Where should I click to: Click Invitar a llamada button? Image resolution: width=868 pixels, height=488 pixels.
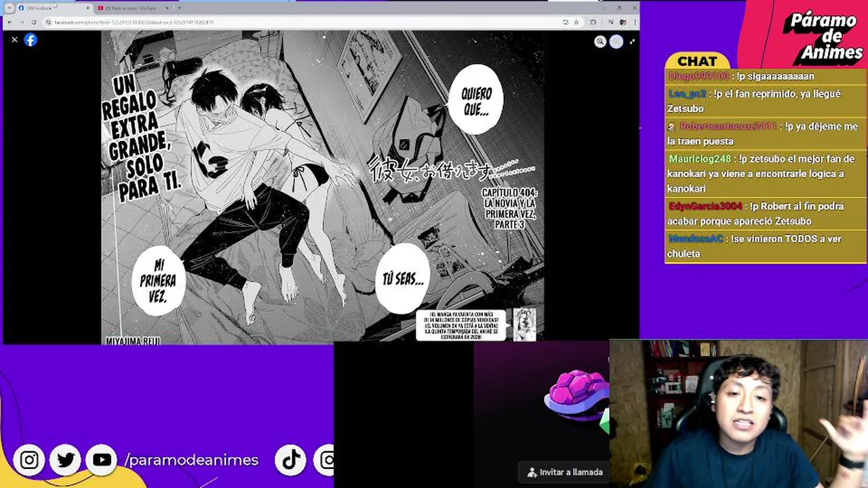click(x=565, y=472)
